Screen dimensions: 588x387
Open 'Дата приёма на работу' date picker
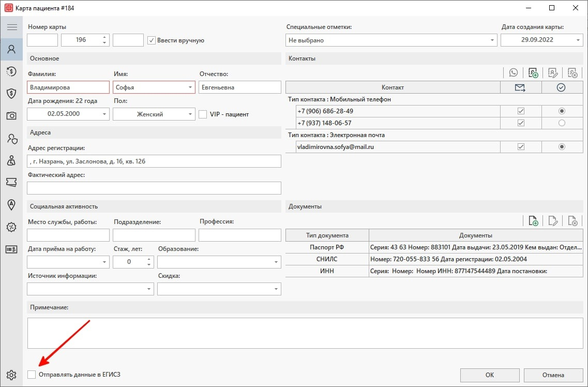pyautogui.click(x=104, y=262)
